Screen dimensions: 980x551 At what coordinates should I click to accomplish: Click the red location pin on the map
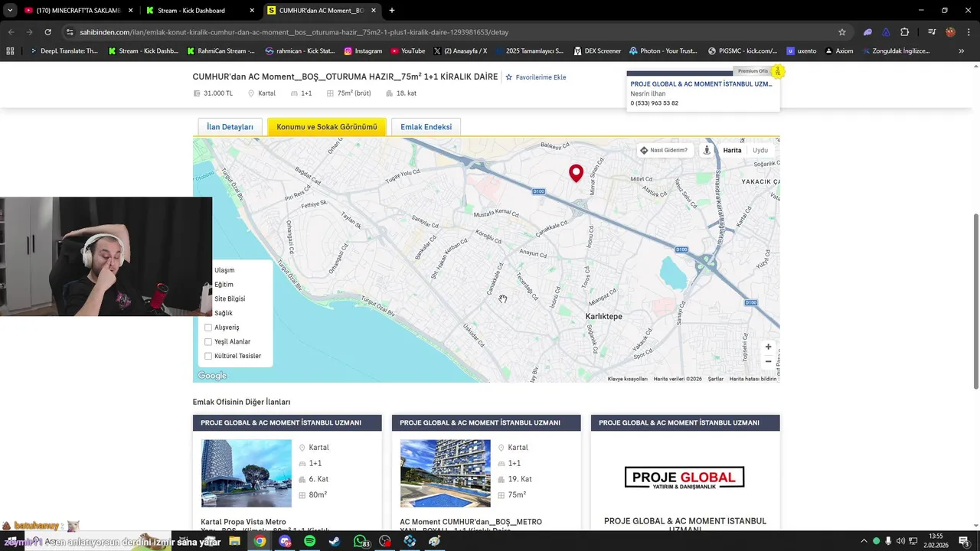click(576, 173)
